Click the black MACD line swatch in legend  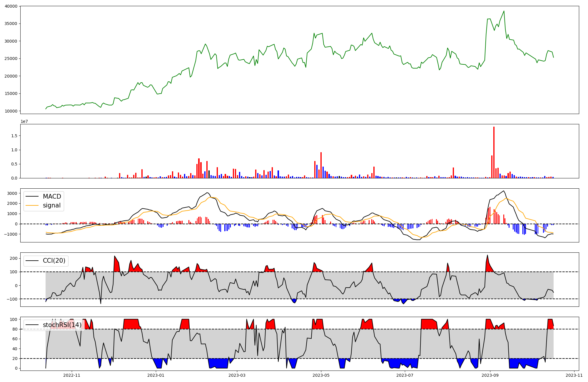(32, 197)
